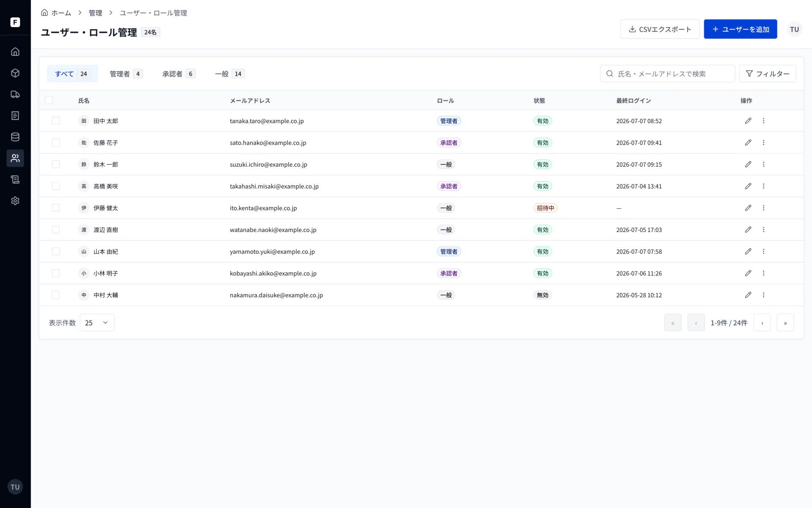The image size is (812, 508).
Task: Tick the checkbox for 佐藤 花子
Action: [x=56, y=143]
